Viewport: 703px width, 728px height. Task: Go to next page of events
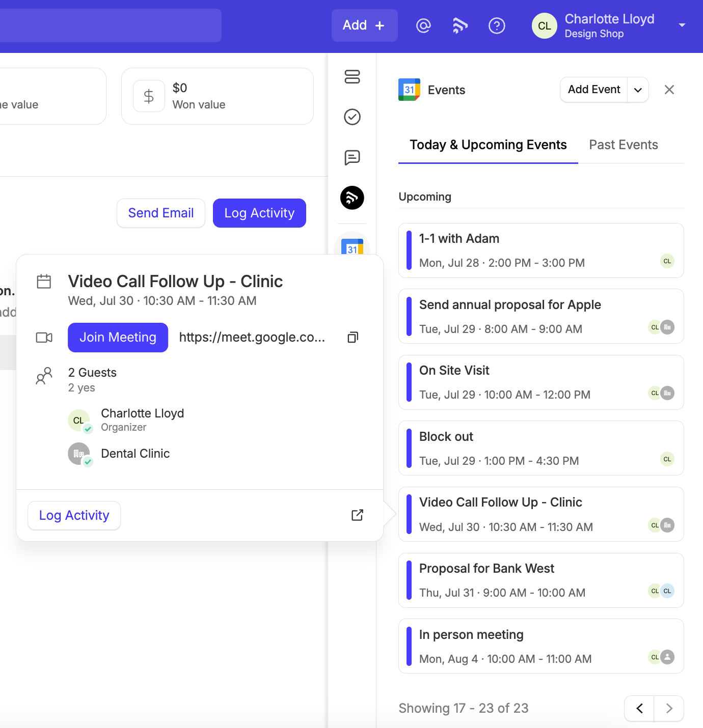point(669,708)
